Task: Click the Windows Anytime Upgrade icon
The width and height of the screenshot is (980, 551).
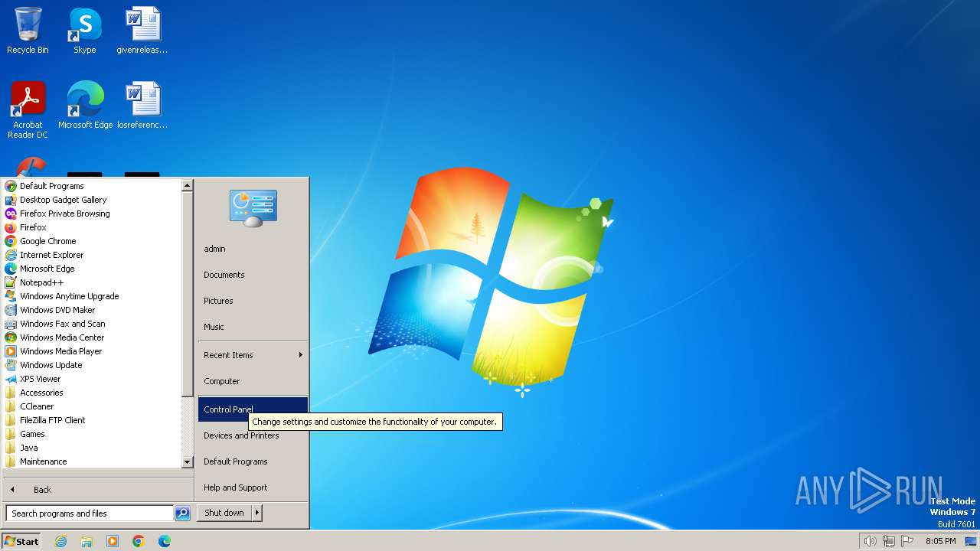Action: point(11,296)
